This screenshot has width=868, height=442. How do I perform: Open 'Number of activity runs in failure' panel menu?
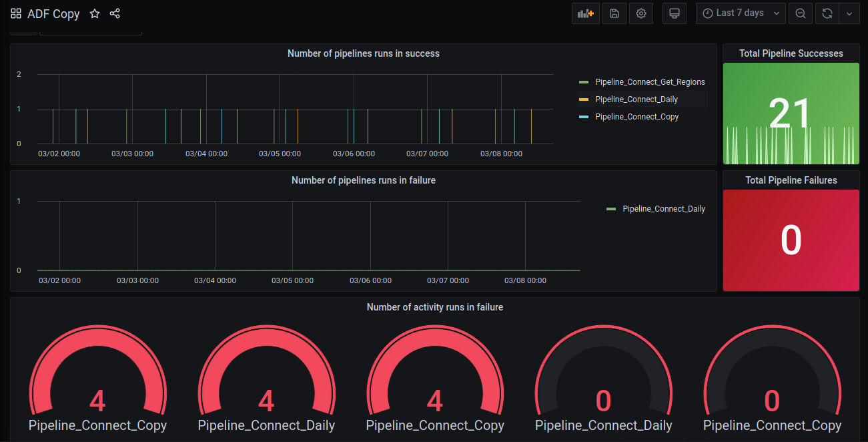(435, 307)
